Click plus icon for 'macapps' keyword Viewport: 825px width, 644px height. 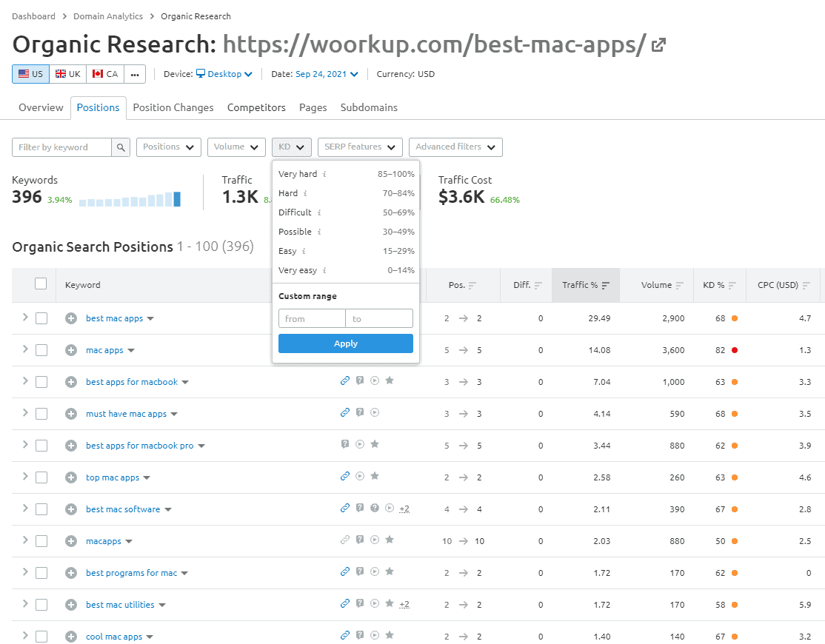coord(71,541)
